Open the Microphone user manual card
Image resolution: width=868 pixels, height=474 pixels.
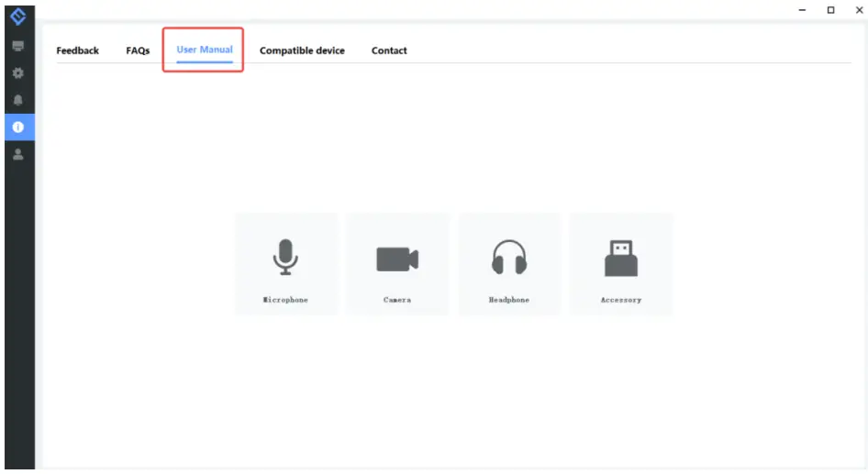[285, 264]
